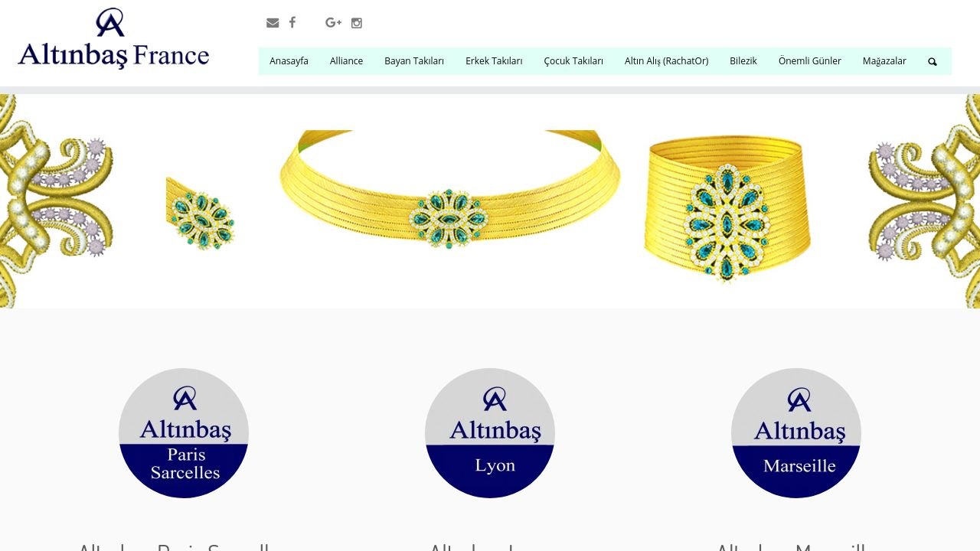
Task: Click the gold choker necklace banner image
Action: click(x=450, y=190)
